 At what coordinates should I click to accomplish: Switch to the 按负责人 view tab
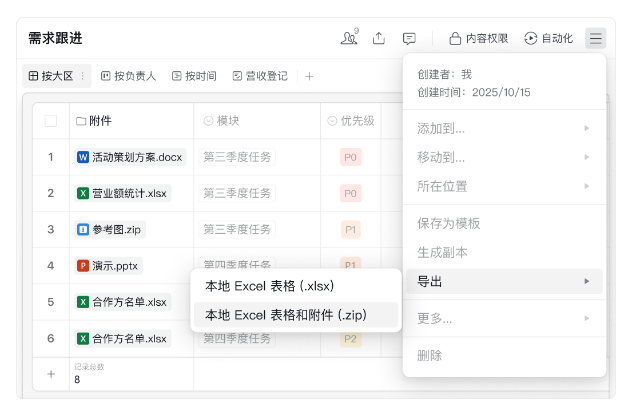[x=128, y=76]
